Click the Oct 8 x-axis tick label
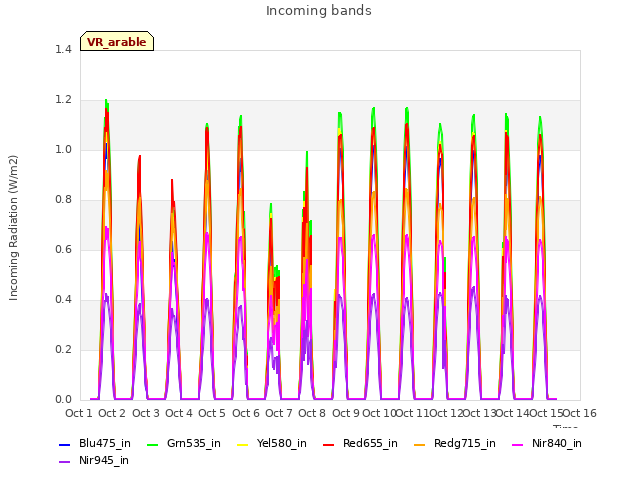The height and width of the screenshot is (480, 640). coord(312,413)
